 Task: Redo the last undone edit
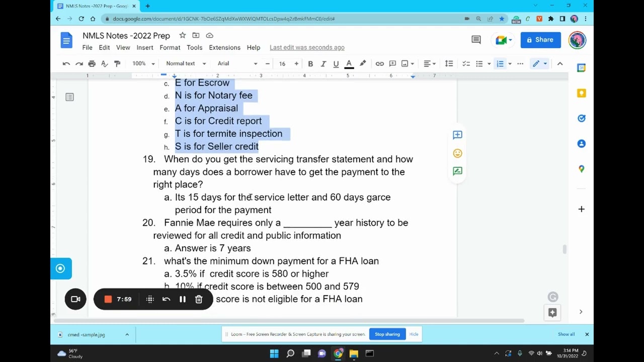[79, 64]
